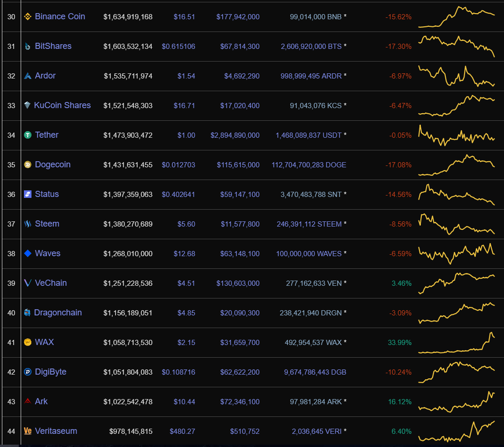Click Steem price $5.60
Image resolution: width=504 pixels, height=447 pixels.
click(186, 224)
